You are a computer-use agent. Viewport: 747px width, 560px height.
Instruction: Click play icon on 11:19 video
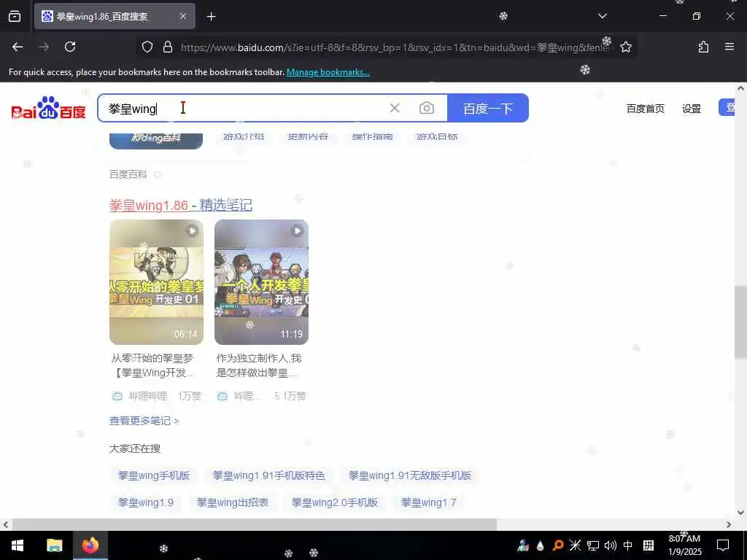pyautogui.click(x=298, y=231)
